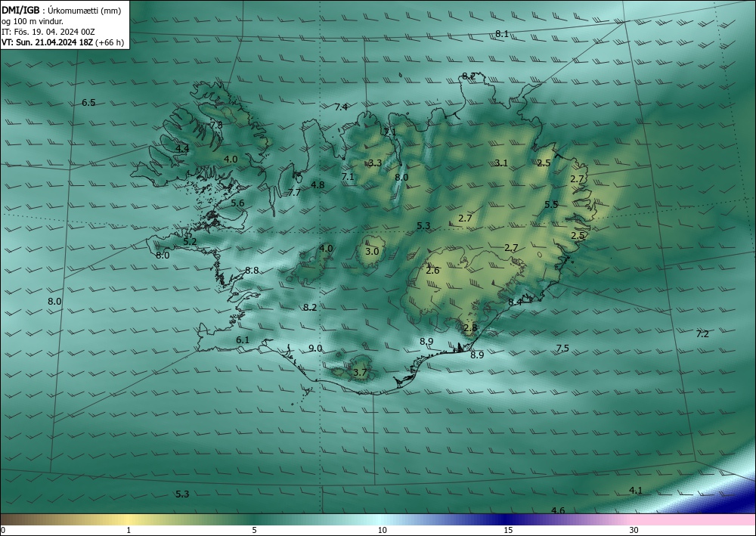Select the subtitle 'og 100 m vindur.'
The width and height of the screenshot is (756, 536).
point(33,21)
